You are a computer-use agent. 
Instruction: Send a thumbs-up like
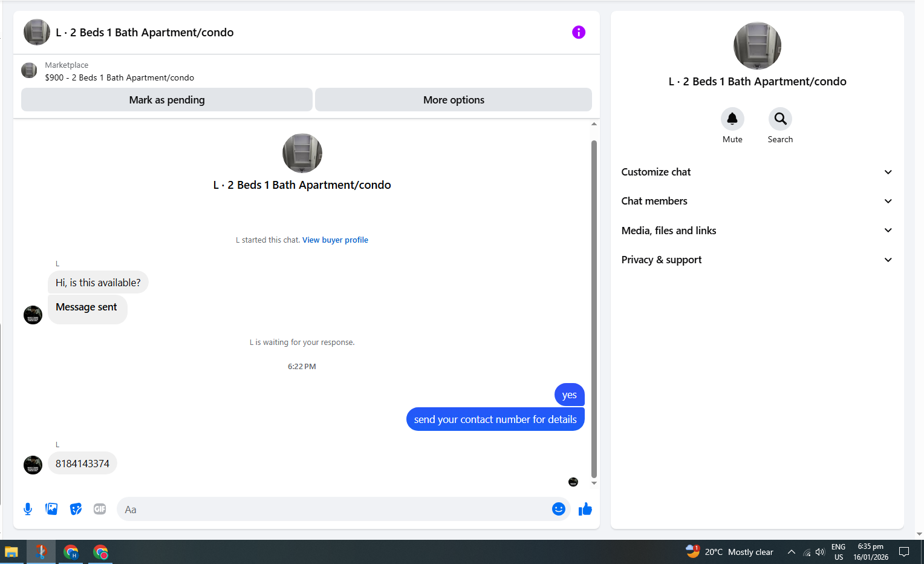click(585, 509)
